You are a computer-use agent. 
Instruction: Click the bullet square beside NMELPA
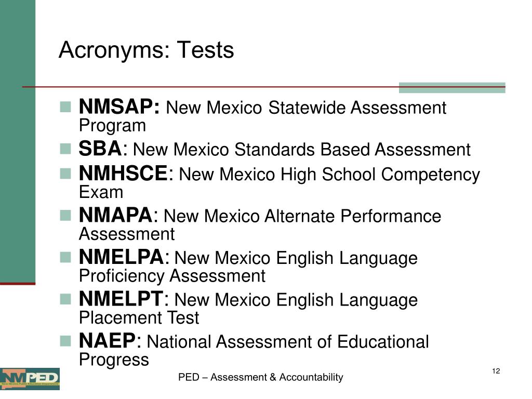tap(65, 257)
